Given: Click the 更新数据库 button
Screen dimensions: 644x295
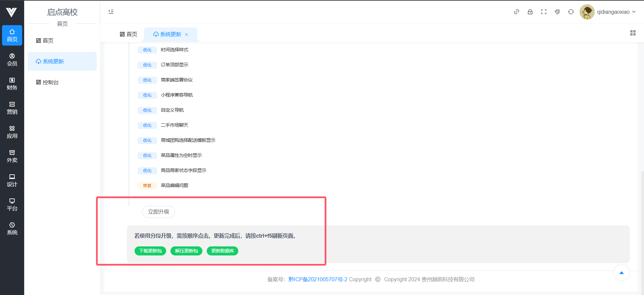Looking at the screenshot, I should 222,251.
